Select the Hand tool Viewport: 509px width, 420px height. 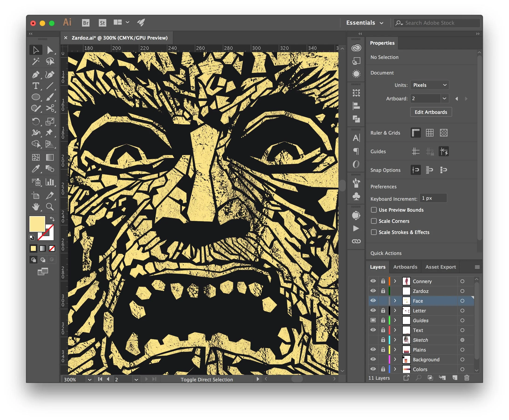tap(36, 207)
